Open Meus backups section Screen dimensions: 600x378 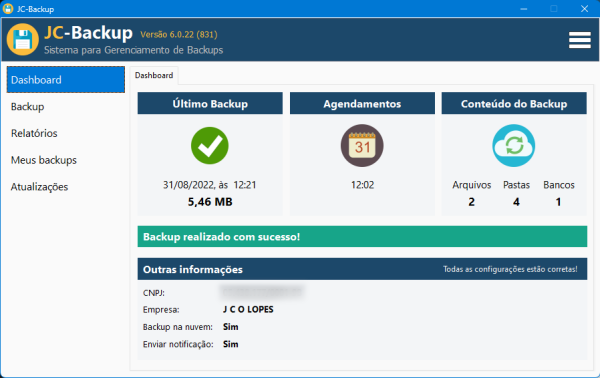[44, 160]
